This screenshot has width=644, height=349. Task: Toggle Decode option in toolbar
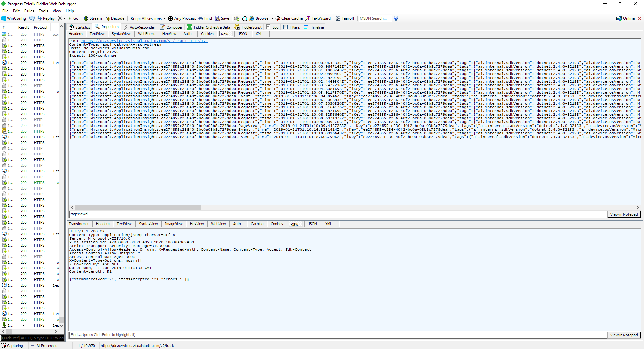[x=115, y=18]
